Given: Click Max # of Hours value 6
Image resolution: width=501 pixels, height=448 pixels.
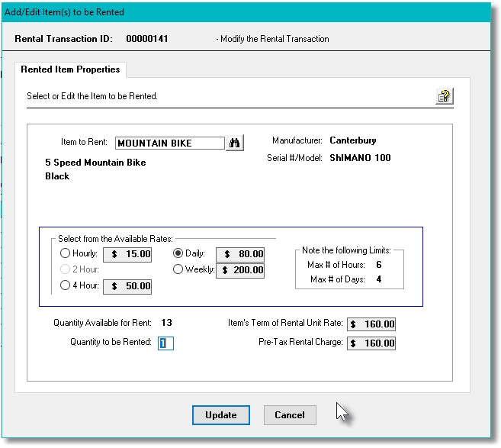Looking at the screenshot, I should click(x=379, y=265).
